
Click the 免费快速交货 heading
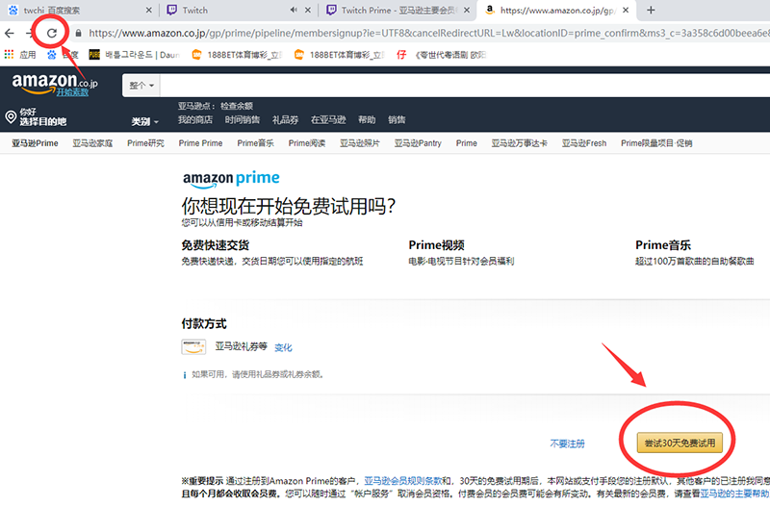[215, 245]
